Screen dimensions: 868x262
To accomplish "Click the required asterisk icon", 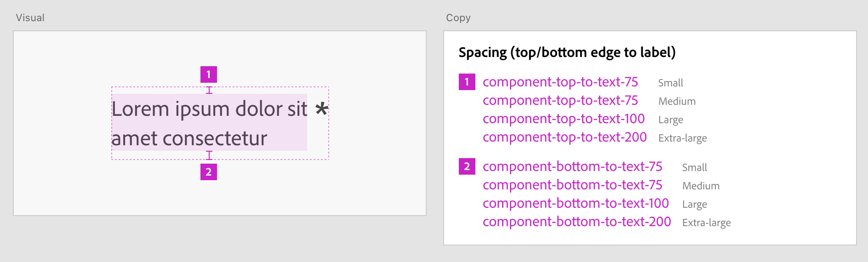I will click(322, 109).
